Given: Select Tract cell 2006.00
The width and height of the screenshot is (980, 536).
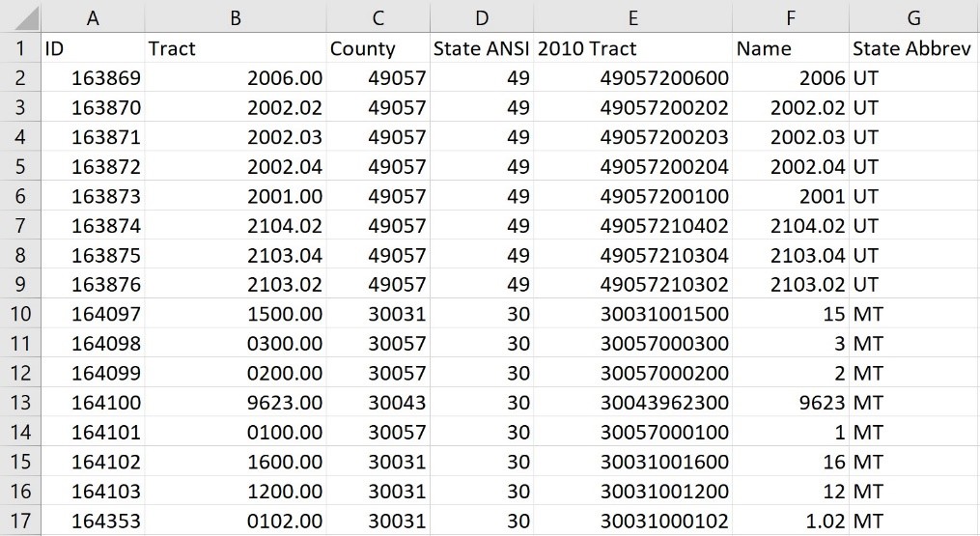Looking at the screenshot, I should (235, 77).
